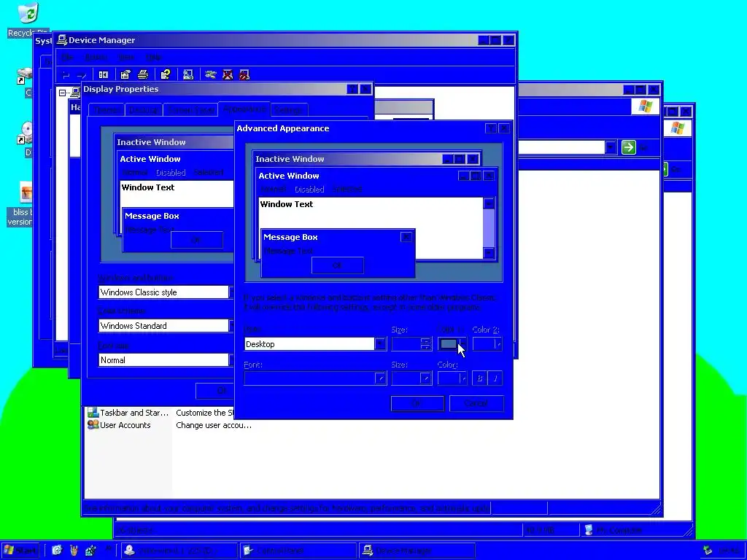Click the Italic font button in Advanced Appearance
Screen dimensions: 747x560
click(495, 378)
